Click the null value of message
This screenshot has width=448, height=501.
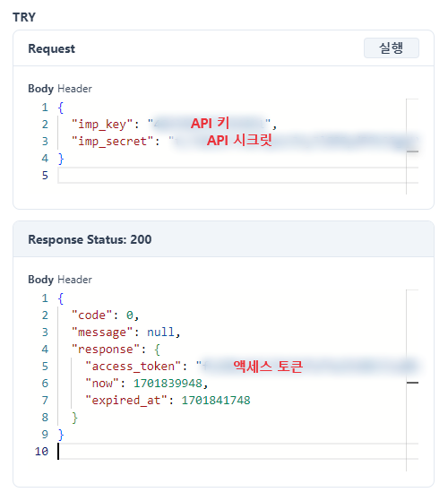tap(160, 333)
